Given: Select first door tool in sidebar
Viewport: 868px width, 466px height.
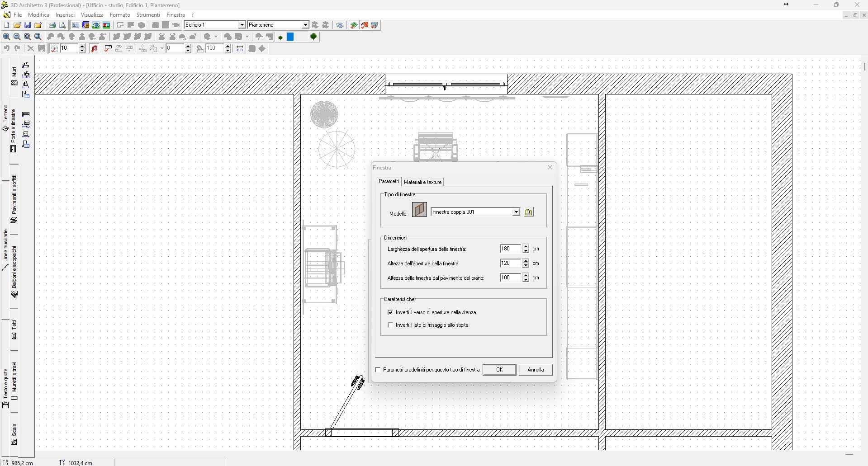Looking at the screenshot, I should click(26, 65).
